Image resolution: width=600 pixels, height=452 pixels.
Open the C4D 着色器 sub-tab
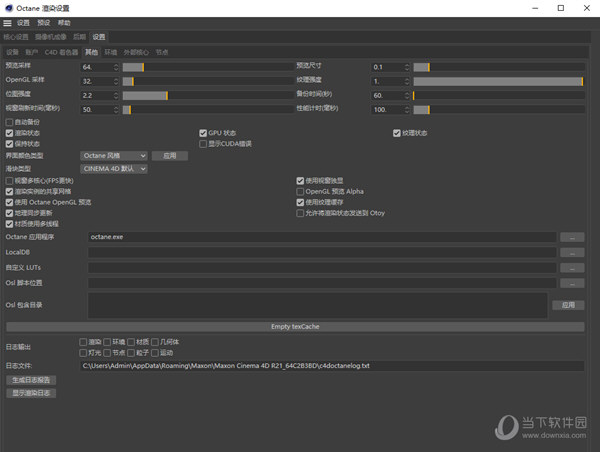(x=61, y=52)
